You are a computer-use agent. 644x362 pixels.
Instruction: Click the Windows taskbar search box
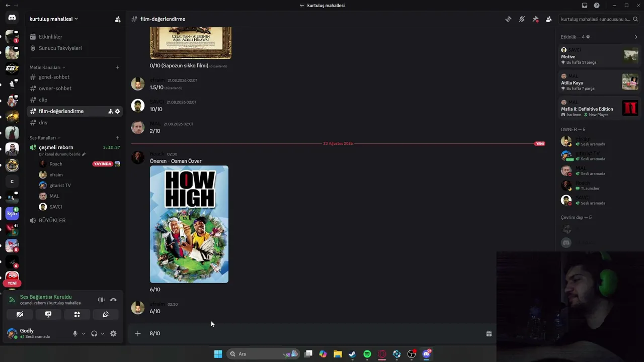pos(263,354)
